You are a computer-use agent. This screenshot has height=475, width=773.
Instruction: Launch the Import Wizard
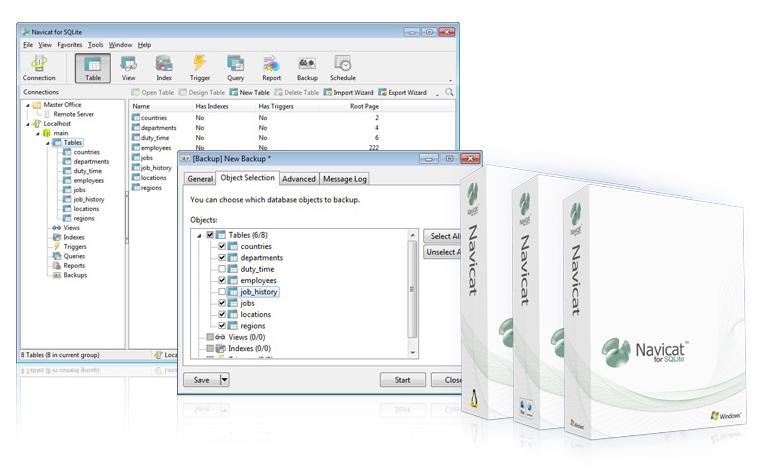pyautogui.click(x=349, y=92)
